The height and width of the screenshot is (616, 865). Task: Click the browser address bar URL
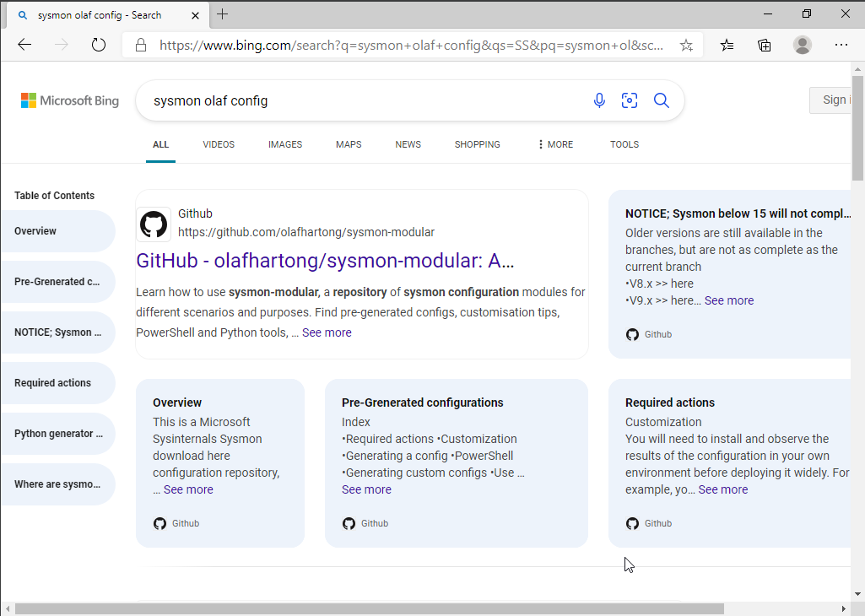(x=411, y=46)
